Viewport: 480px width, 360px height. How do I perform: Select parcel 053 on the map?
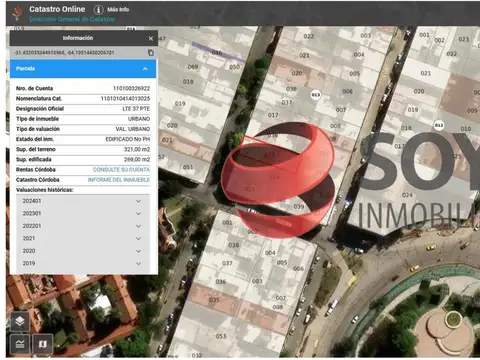click(x=221, y=336)
